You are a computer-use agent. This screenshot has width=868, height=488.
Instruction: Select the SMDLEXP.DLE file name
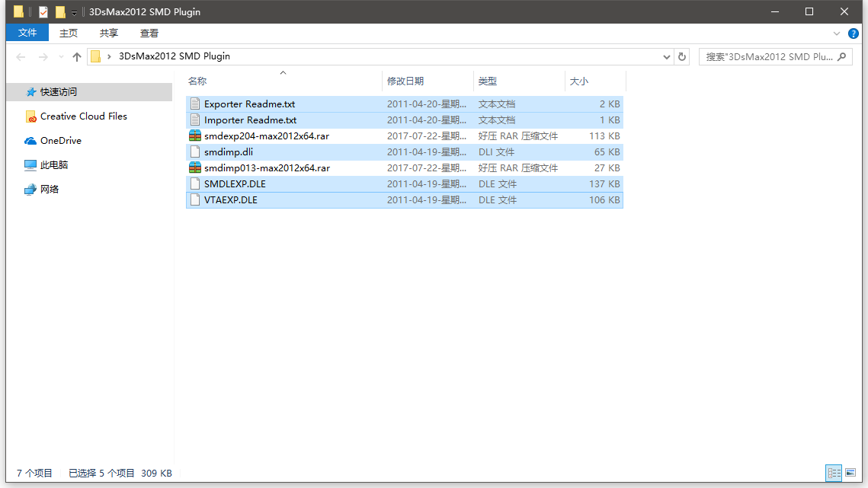(x=235, y=184)
